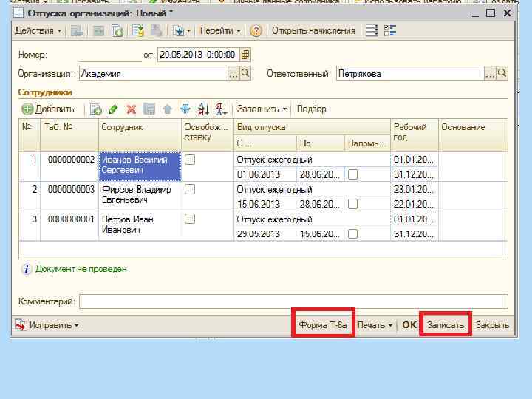The height and width of the screenshot is (399, 532).
Task: Toggle Освобож. ставку checkbox for Петров
Action: (x=190, y=219)
